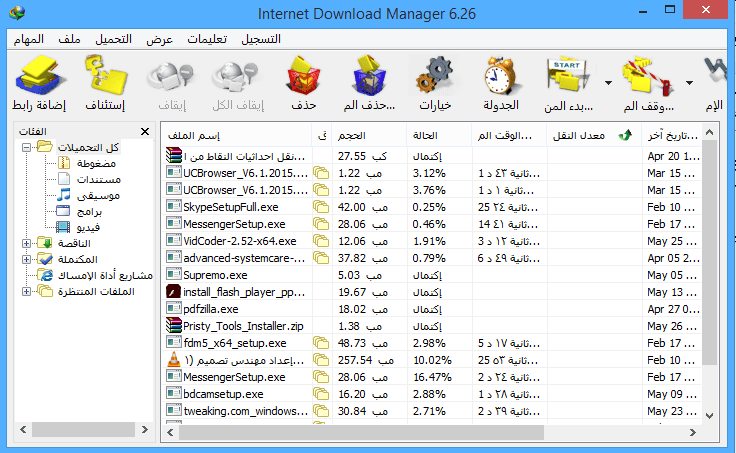Select Supremo.exe download row

[x=432, y=275]
